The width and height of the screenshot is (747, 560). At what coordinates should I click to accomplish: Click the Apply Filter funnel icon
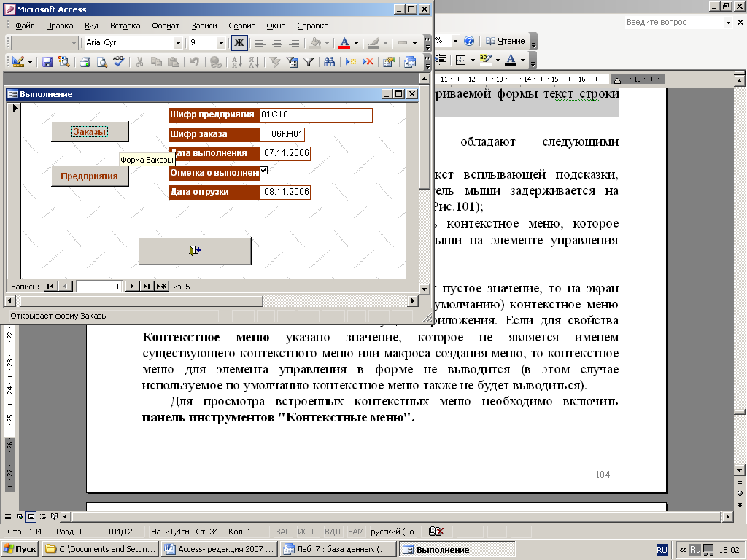pyautogui.click(x=309, y=61)
